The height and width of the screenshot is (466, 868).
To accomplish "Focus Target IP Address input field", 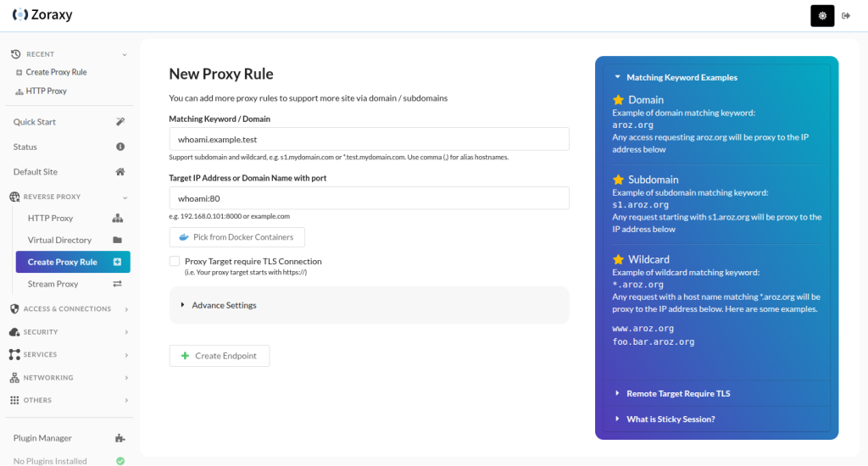I will pyautogui.click(x=370, y=198).
